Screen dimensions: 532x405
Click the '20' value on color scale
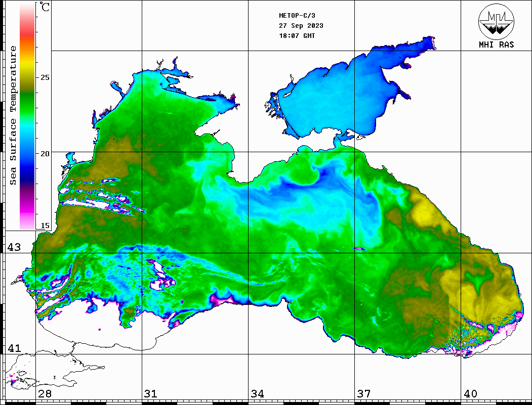tap(45, 154)
